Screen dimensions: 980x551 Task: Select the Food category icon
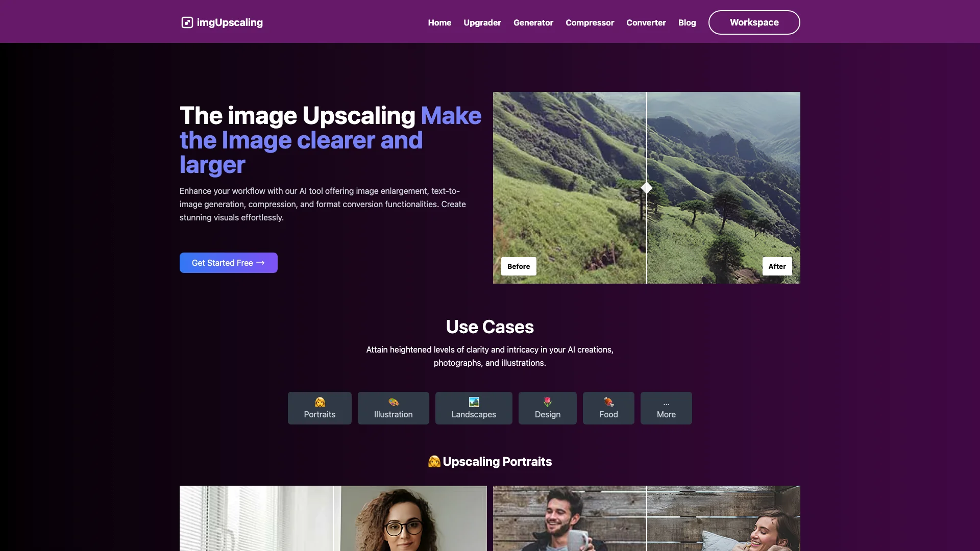[608, 402]
